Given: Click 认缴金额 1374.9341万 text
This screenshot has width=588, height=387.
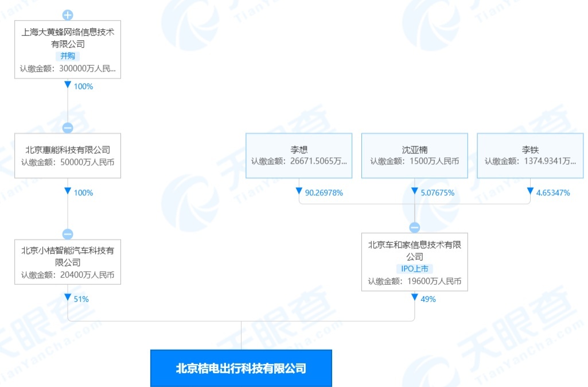Looking at the screenshot, I should tap(530, 161).
